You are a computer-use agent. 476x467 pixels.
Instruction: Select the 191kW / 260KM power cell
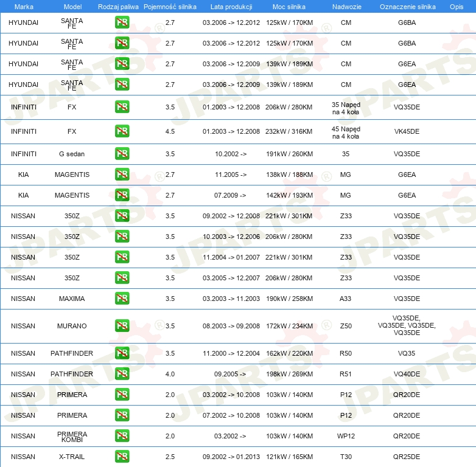[289, 154]
